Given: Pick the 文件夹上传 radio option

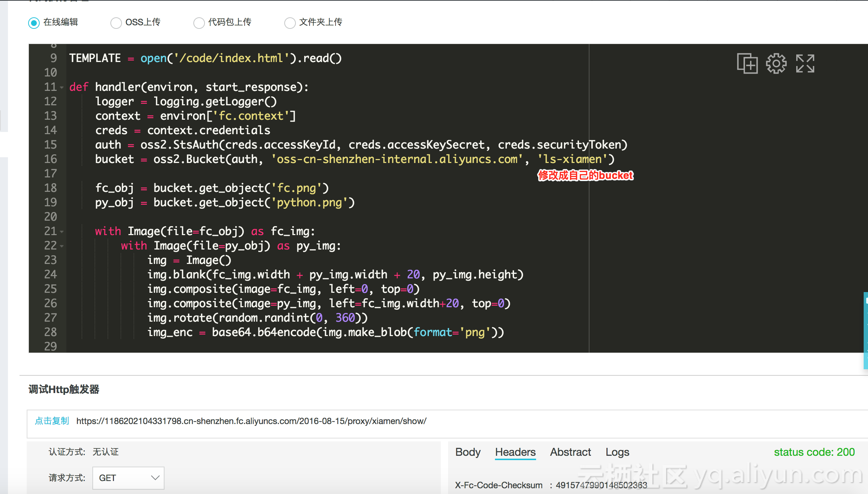Looking at the screenshot, I should pyautogui.click(x=290, y=23).
